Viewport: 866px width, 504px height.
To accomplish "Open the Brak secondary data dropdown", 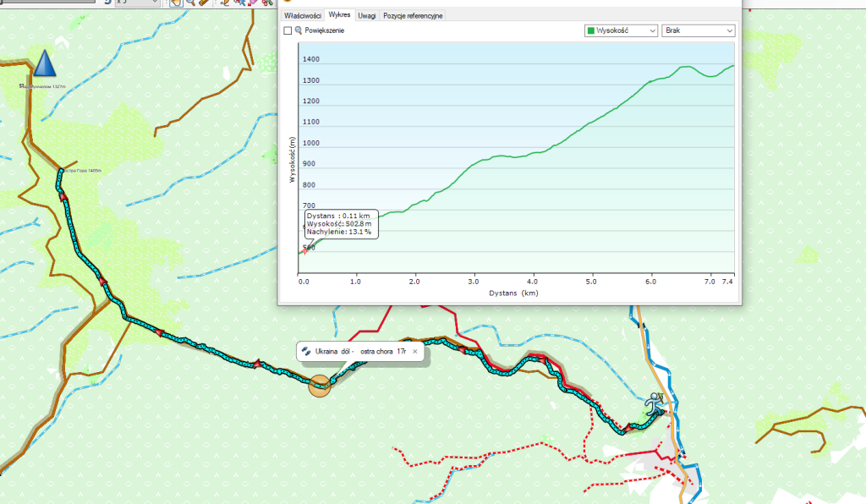I will 699,30.
